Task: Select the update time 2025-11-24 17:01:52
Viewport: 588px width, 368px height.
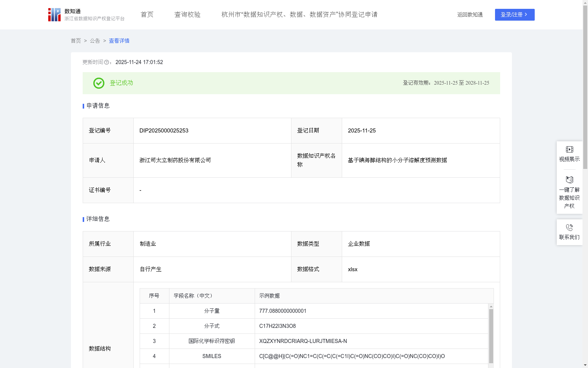Action: [x=139, y=63]
